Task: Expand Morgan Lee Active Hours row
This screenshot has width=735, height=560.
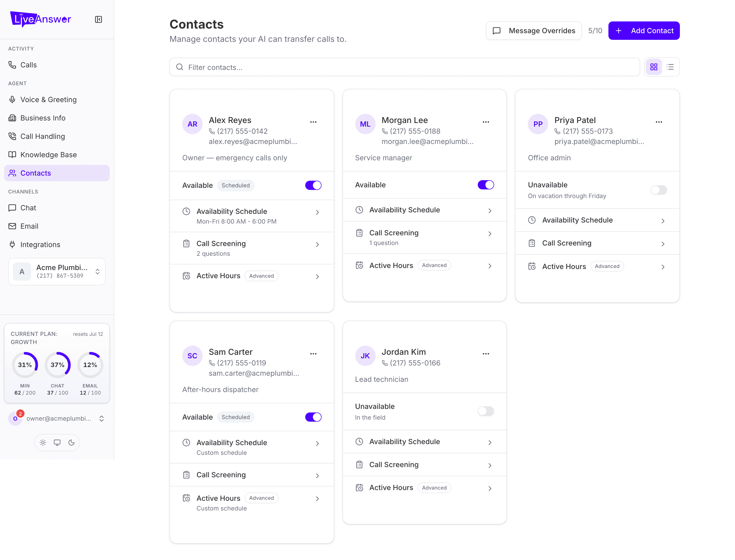Action: (x=424, y=265)
